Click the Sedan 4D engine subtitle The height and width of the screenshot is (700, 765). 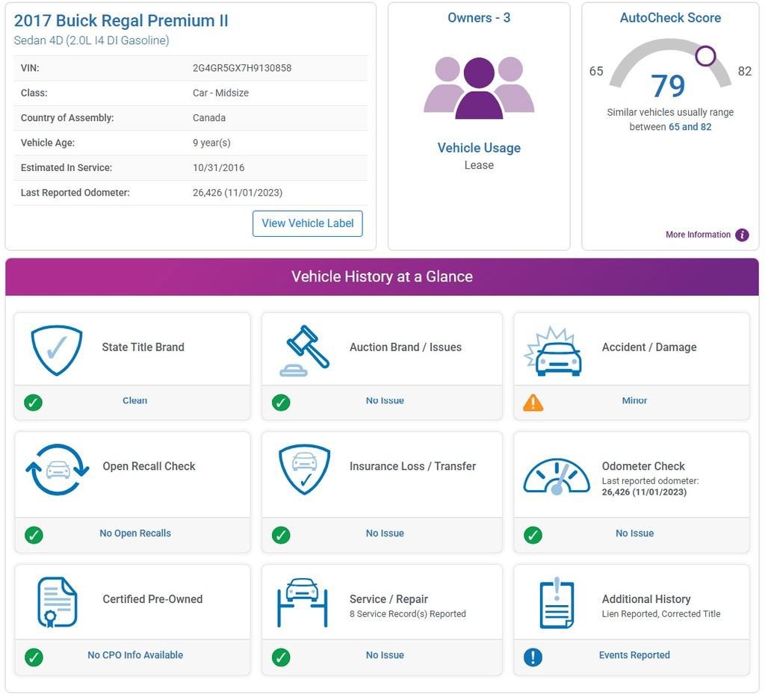tap(91, 40)
